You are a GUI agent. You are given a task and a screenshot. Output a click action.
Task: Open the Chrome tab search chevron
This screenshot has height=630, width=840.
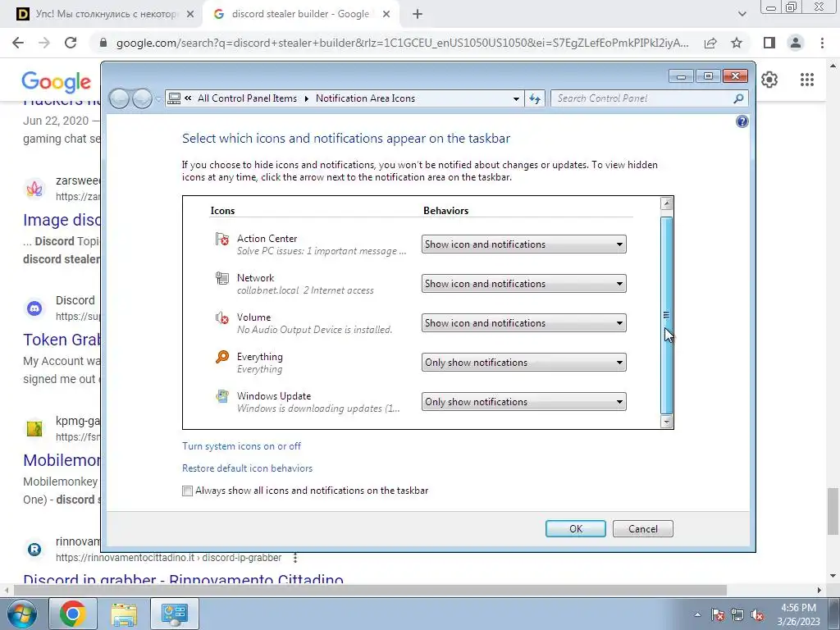click(x=742, y=14)
